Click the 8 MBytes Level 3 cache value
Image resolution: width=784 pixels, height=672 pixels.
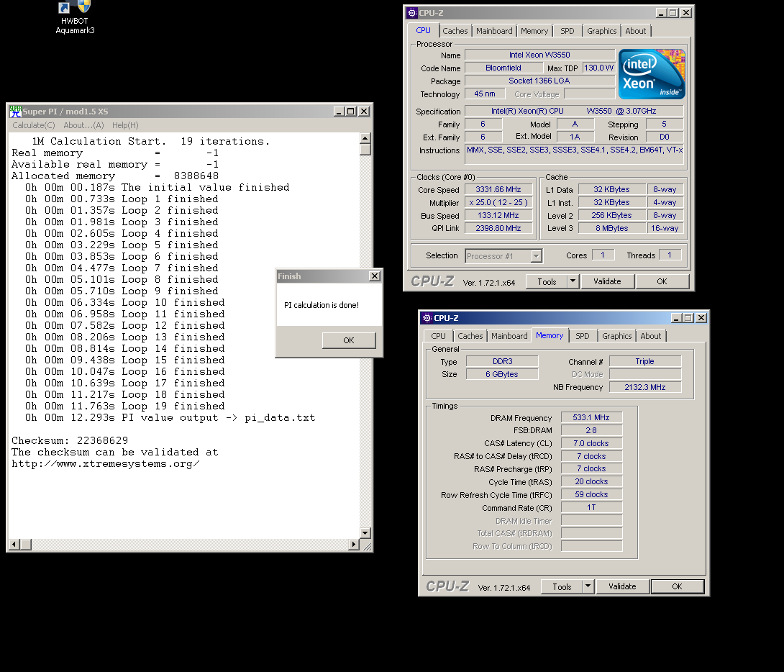click(x=612, y=228)
